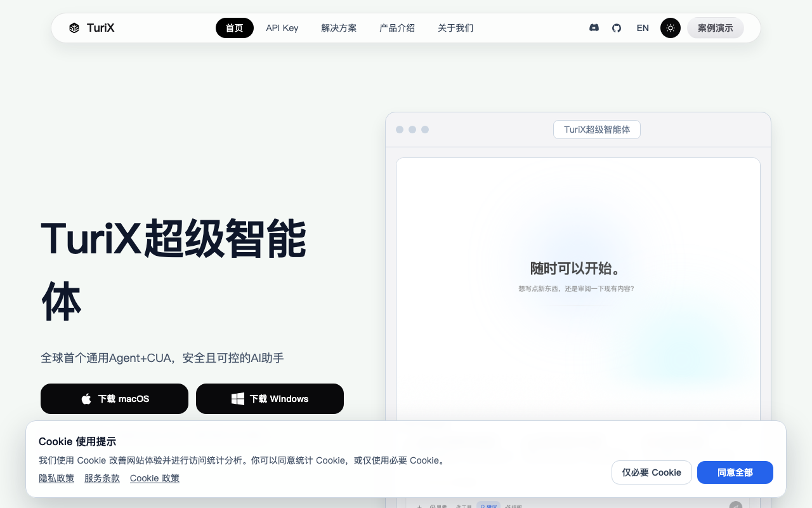Click the Cookie 使用提示 banner title

77,441
